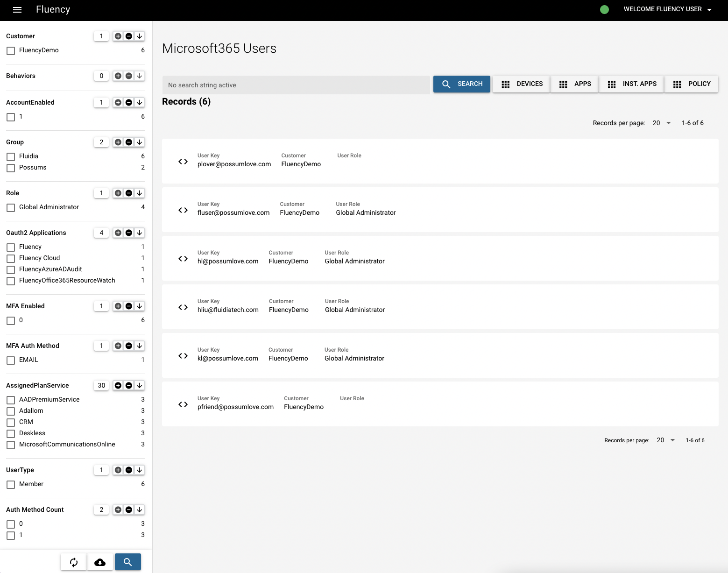This screenshot has width=728, height=573.
Task: Click the blue magnifier button in sidebar
Action: click(128, 562)
